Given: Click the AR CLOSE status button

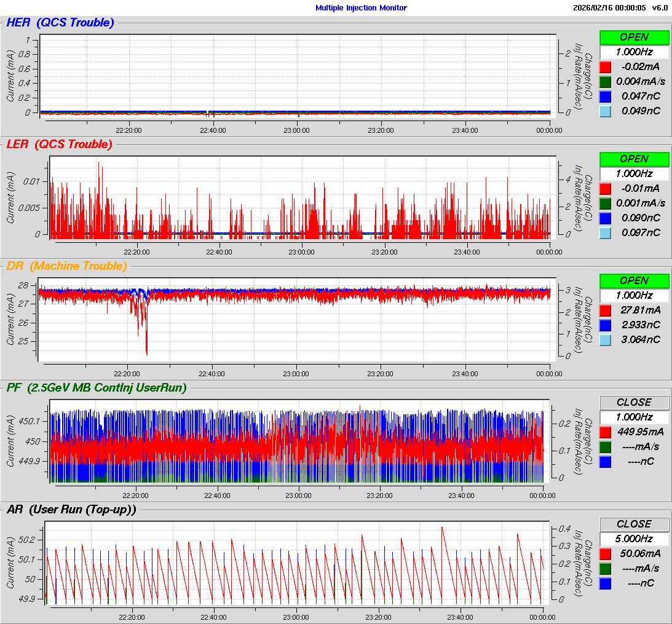Looking at the screenshot, I should pyautogui.click(x=634, y=524).
